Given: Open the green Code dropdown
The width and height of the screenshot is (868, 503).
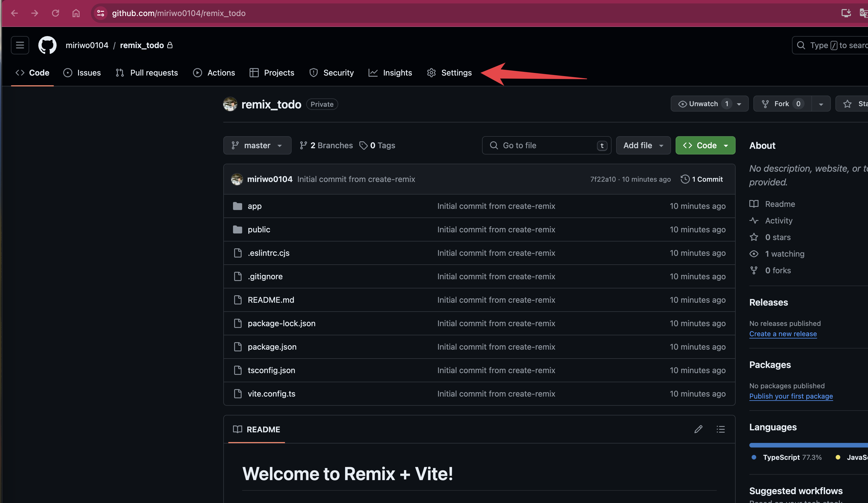Looking at the screenshot, I should tap(705, 145).
